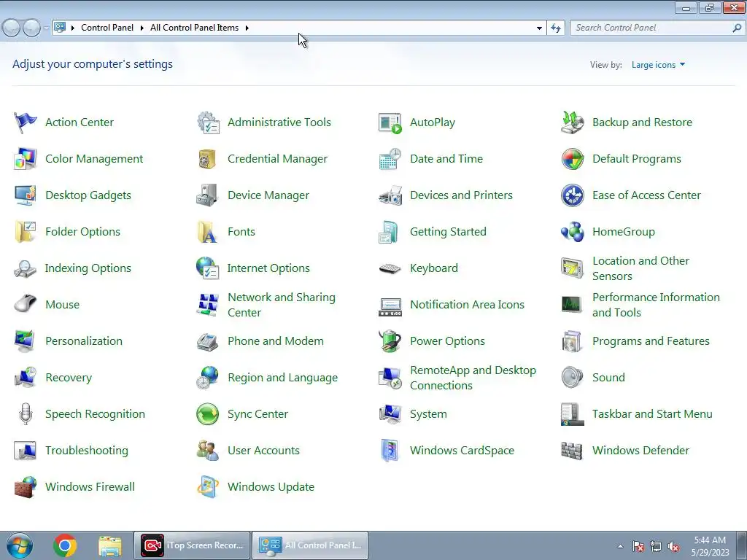Open the Troubleshooting link

point(87,451)
